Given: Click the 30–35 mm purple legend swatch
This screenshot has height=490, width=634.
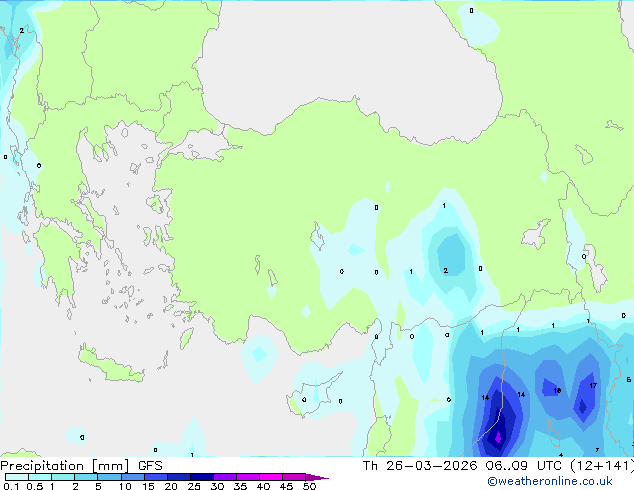Looking at the screenshot, I should 225,477.
